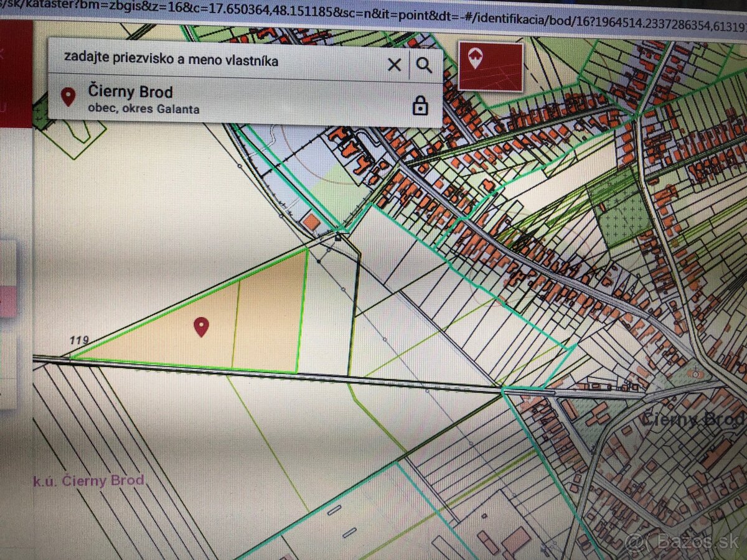Viewport: 747px width, 560px height.
Task: Click the grey Čierny Brod town name label
Action: [691, 420]
